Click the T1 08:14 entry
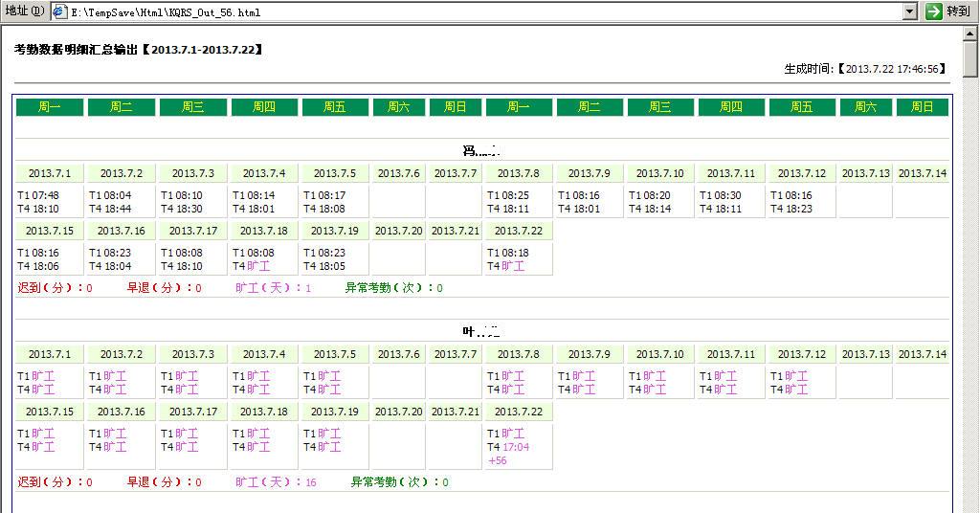Screen dimensions: 980x513 (254, 195)
